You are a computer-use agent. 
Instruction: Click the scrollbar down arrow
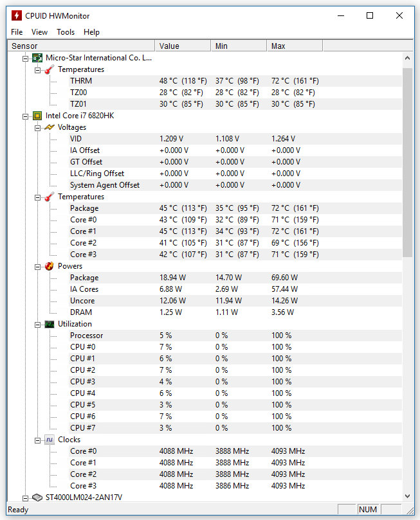407,496
